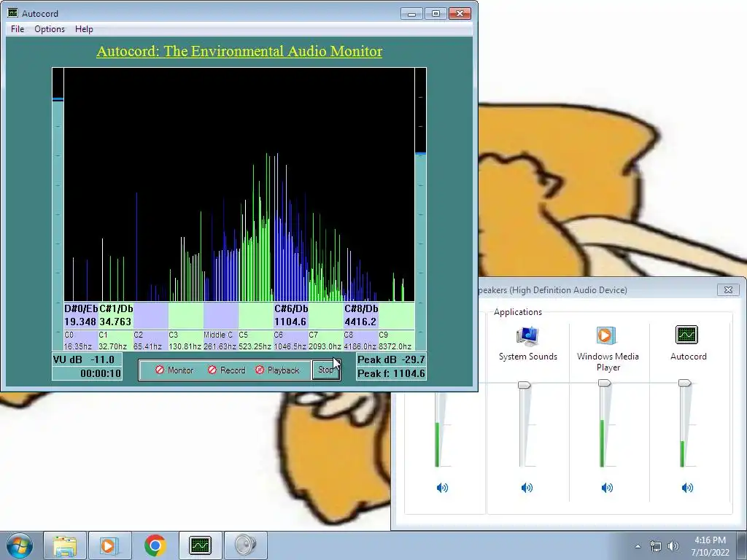Click the Windows Media Player volume slider handle

pos(605,383)
